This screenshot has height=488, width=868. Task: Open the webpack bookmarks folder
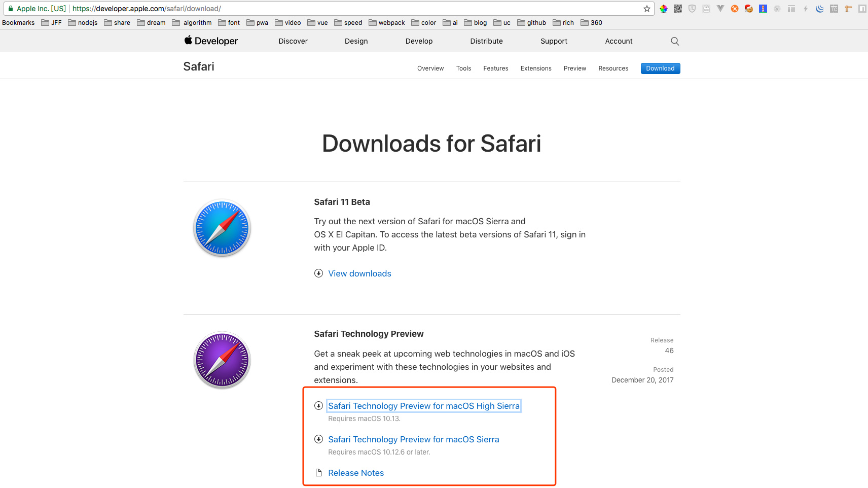[386, 23]
